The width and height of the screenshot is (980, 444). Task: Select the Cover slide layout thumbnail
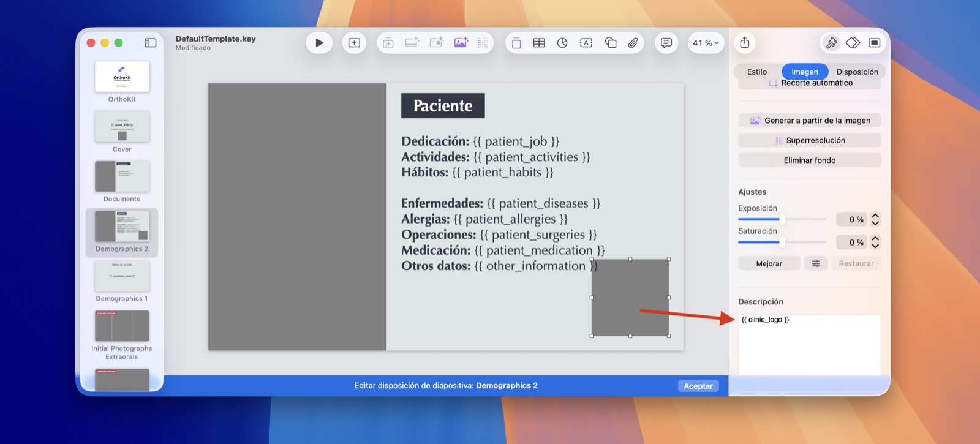(122, 126)
